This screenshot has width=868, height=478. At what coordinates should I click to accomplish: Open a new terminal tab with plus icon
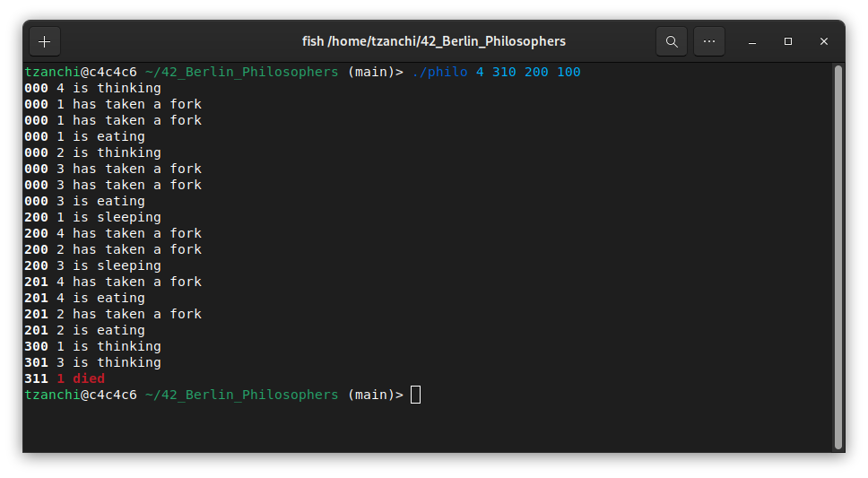(44, 41)
